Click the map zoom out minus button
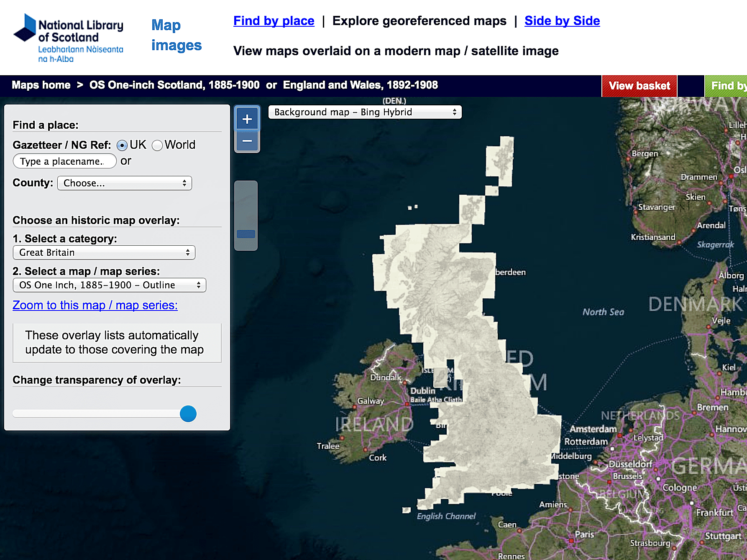This screenshot has height=560, width=747. point(247,141)
